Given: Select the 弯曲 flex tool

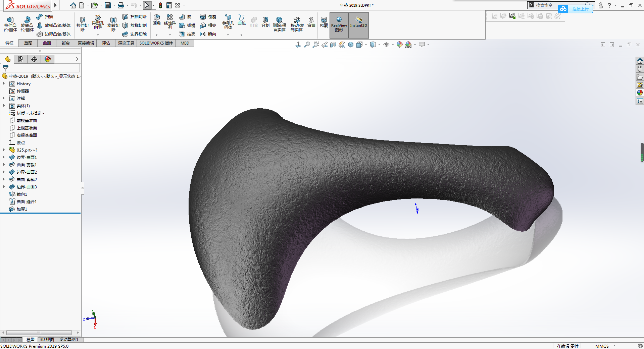Looking at the screenshot, I should coord(311,22).
